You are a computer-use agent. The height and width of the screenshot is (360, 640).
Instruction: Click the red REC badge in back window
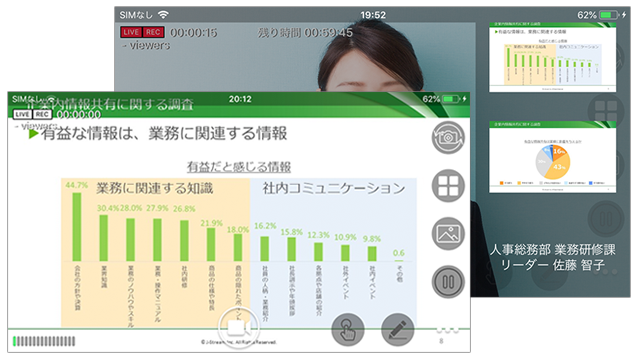click(153, 32)
